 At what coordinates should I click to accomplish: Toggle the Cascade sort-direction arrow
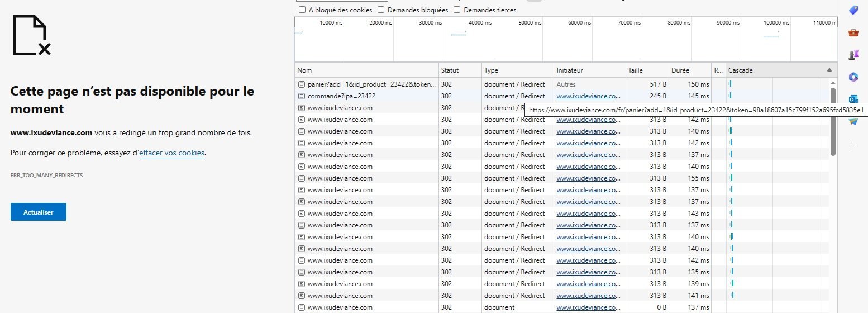tap(829, 70)
